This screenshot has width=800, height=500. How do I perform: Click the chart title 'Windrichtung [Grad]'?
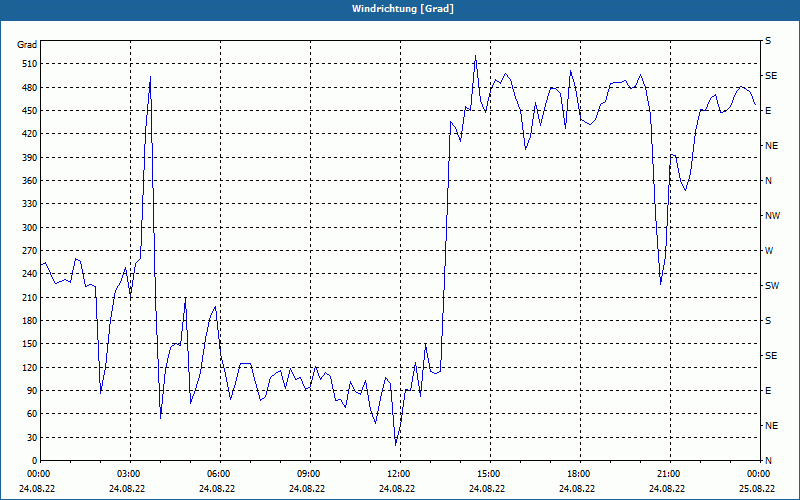tap(403, 9)
